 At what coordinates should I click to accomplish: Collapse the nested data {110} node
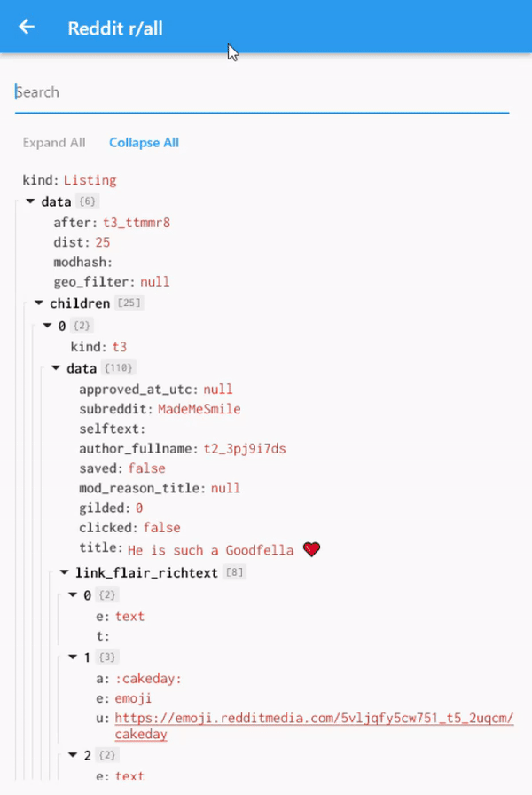pyautogui.click(x=56, y=367)
